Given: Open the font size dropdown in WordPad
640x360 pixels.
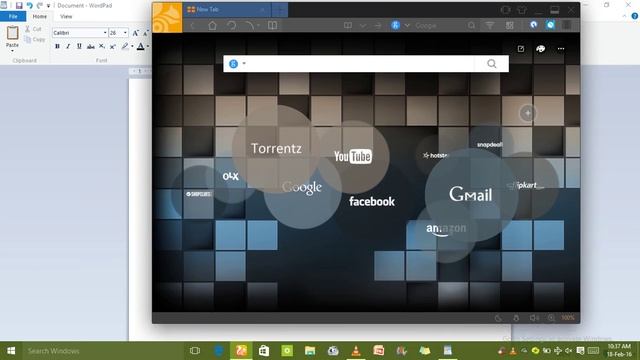Looking at the screenshot, I should coord(125,33).
